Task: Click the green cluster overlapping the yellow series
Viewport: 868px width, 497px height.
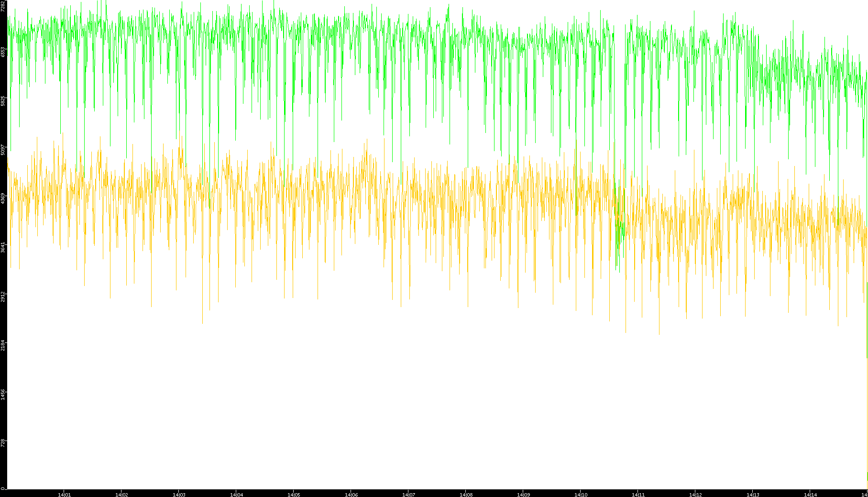Action: coord(619,225)
